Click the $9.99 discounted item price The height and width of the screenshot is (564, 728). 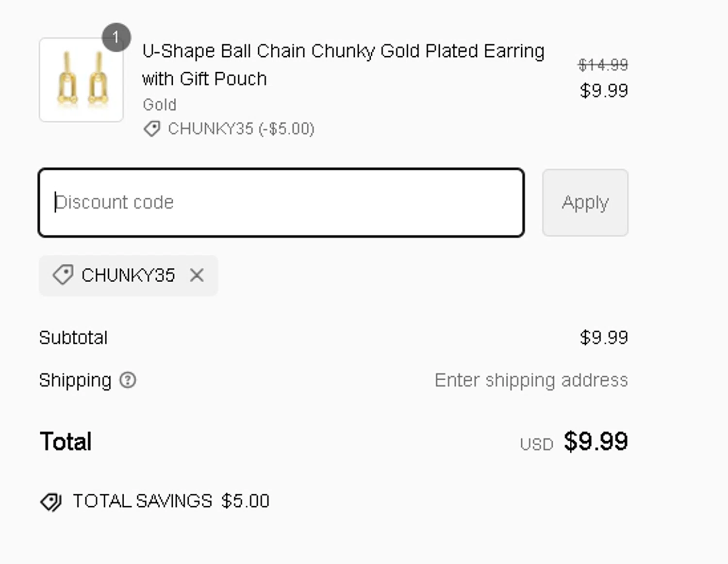604,91
